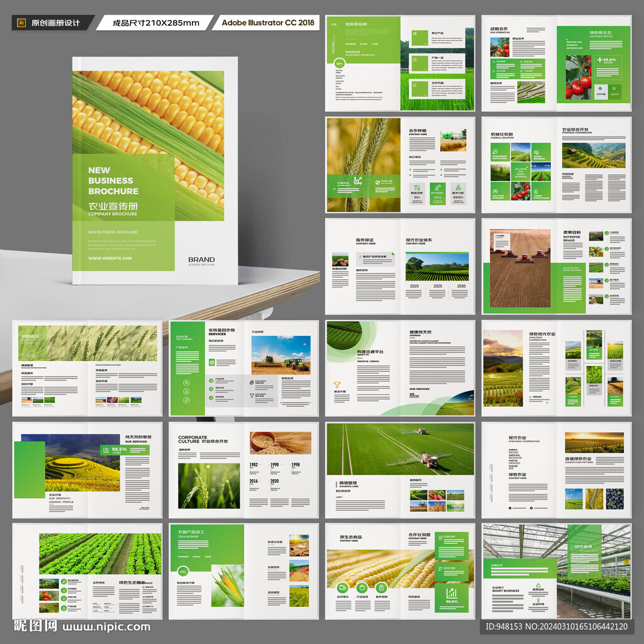Click the '2016' timeline year
The height and width of the screenshot is (644, 644).
[x=254, y=481]
